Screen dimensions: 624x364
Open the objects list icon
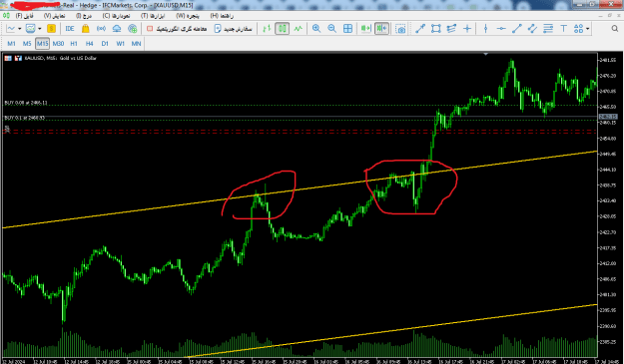[x=451, y=29]
